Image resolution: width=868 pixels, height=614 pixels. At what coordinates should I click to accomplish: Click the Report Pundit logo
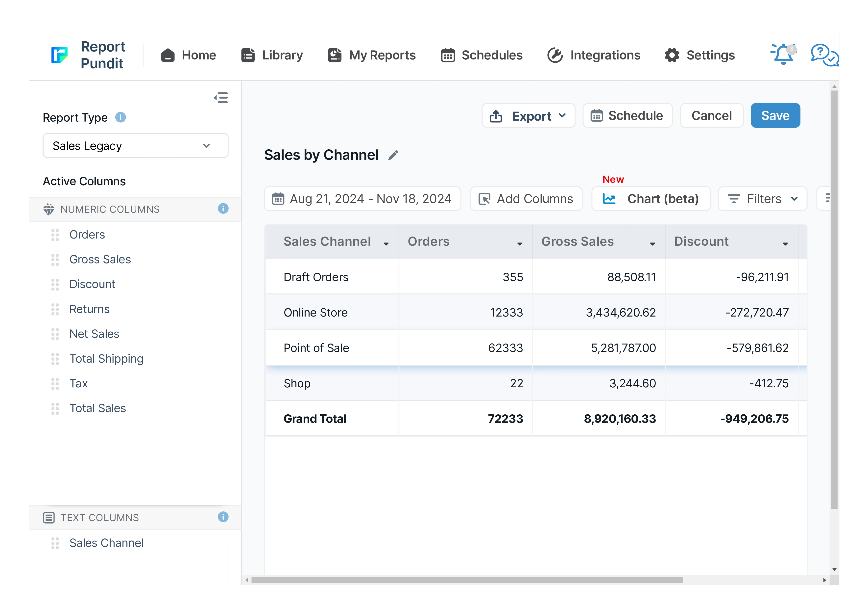(60, 55)
